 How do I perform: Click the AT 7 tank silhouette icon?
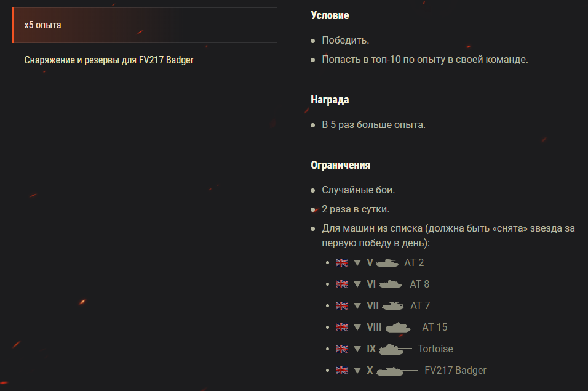point(393,306)
